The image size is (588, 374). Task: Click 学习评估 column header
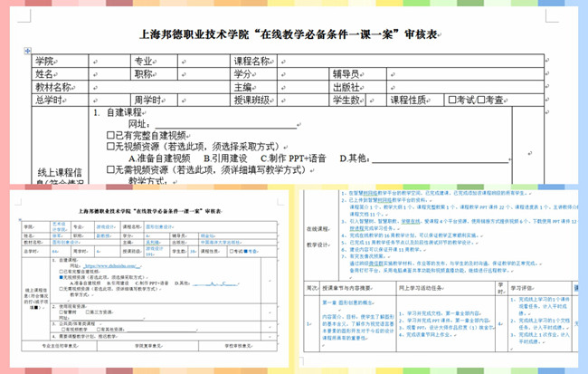(x=521, y=288)
